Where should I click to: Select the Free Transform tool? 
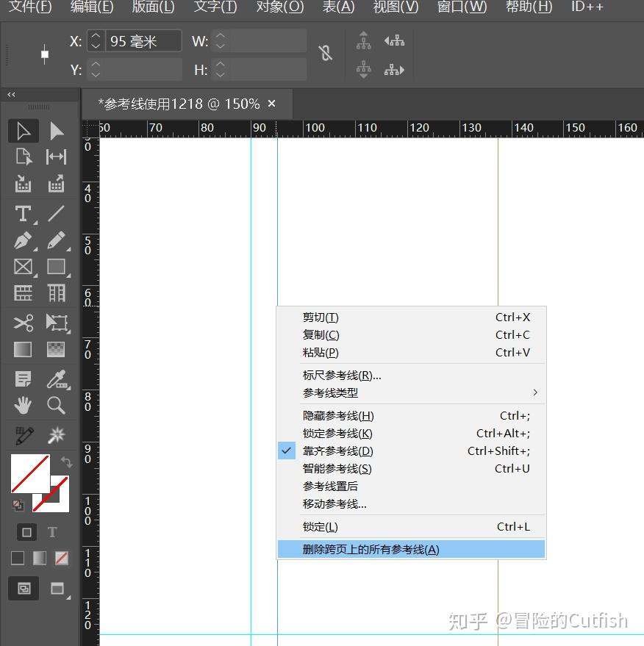coord(57,323)
